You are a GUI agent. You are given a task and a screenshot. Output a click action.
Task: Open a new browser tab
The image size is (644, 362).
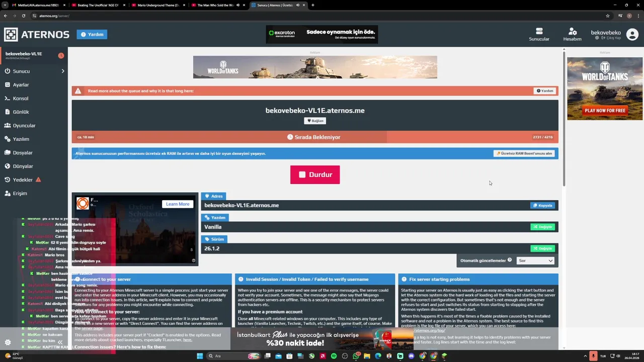pyautogui.click(x=313, y=5)
